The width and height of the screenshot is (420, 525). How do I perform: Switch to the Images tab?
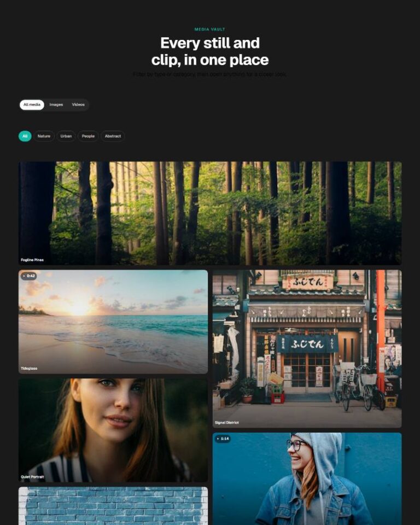click(56, 105)
